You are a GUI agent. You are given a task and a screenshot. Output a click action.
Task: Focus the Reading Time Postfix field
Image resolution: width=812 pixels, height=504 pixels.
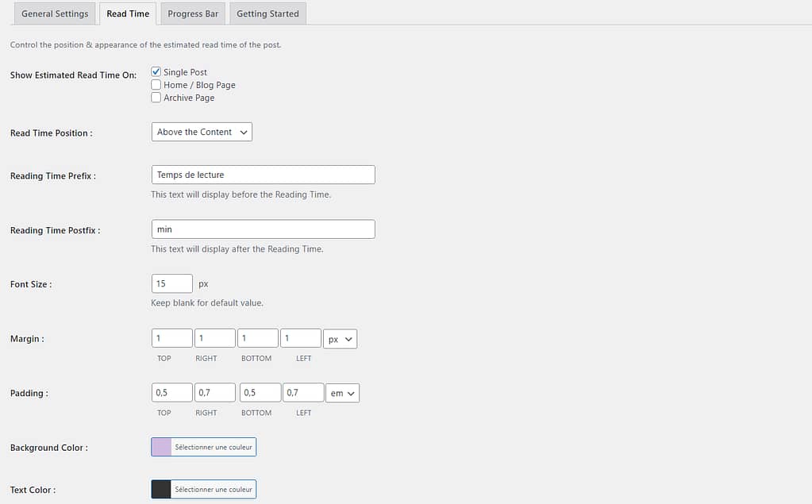coord(263,229)
